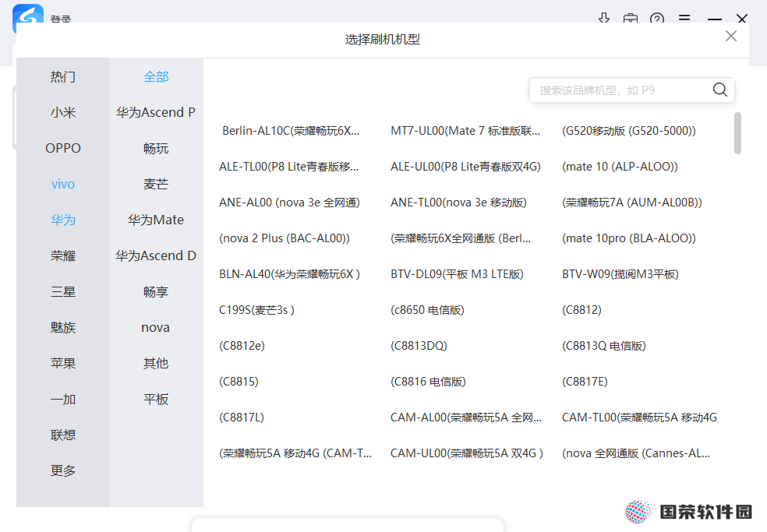
Task: Choose model CAM-AL00(荣耀畅玩5A 全网...
Action: pyautogui.click(x=465, y=417)
